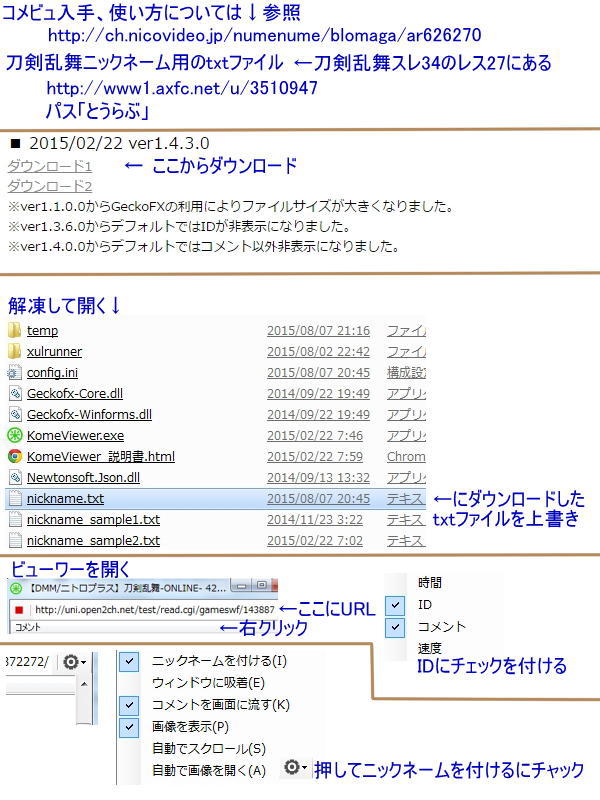
Task: Select the 時間 column menu item
Action: (x=430, y=583)
